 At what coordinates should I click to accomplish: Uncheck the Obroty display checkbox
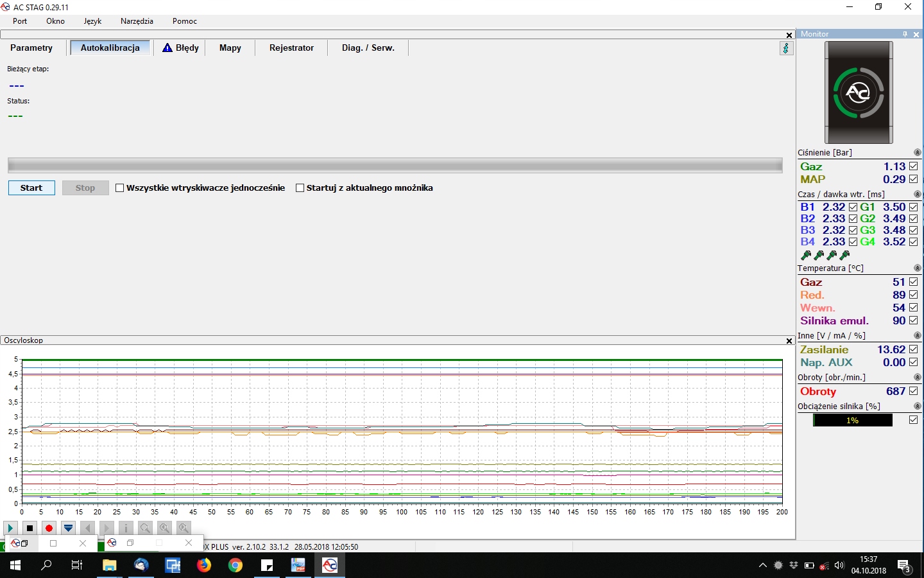[x=913, y=391]
